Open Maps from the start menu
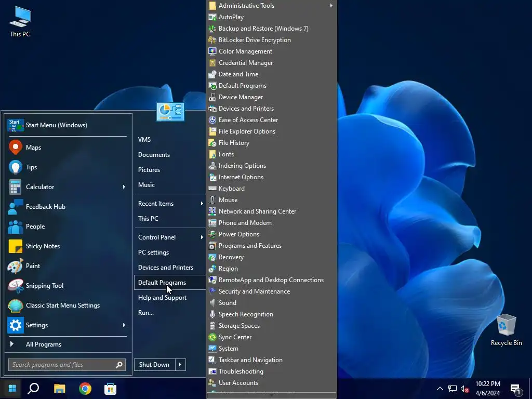Screen dimensions: 532x399 67,147
